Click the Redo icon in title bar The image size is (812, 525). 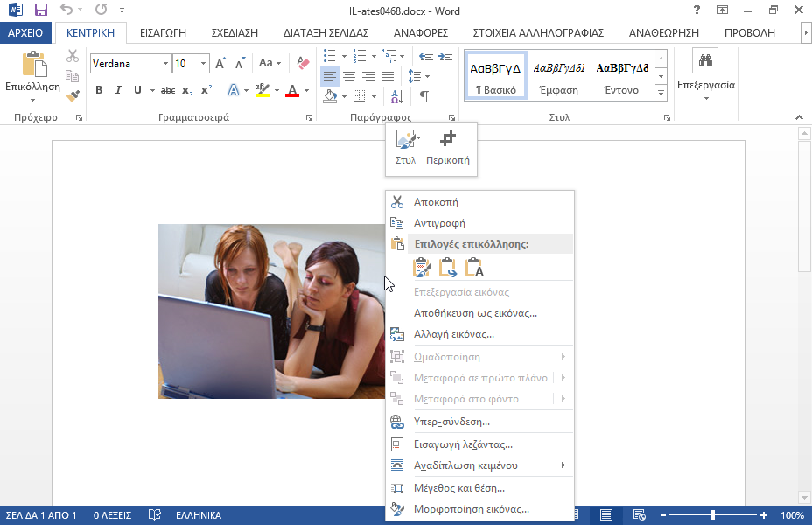101,10
